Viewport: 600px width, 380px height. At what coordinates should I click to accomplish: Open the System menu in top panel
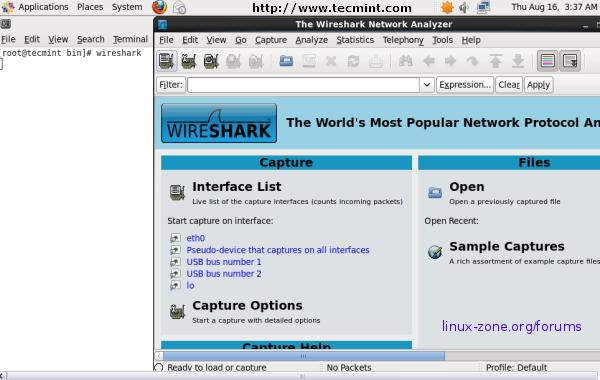[127, 7]
